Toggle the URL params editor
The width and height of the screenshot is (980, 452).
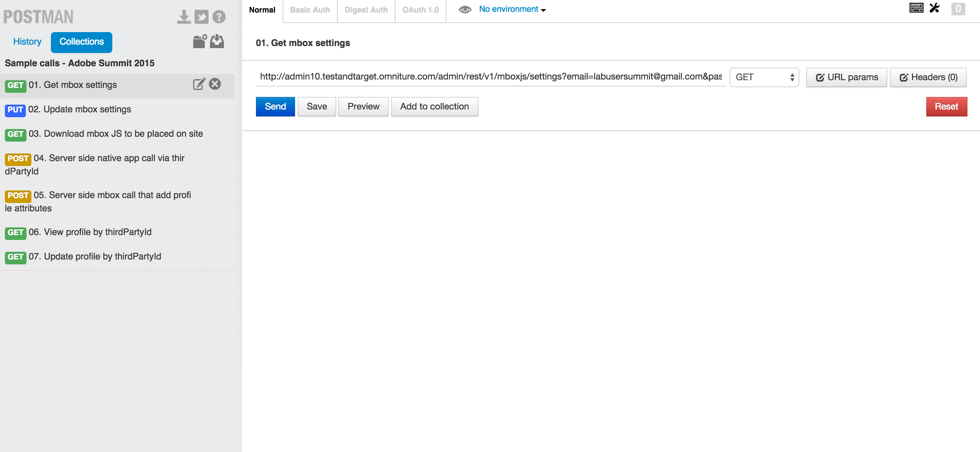tap(846, 77)
